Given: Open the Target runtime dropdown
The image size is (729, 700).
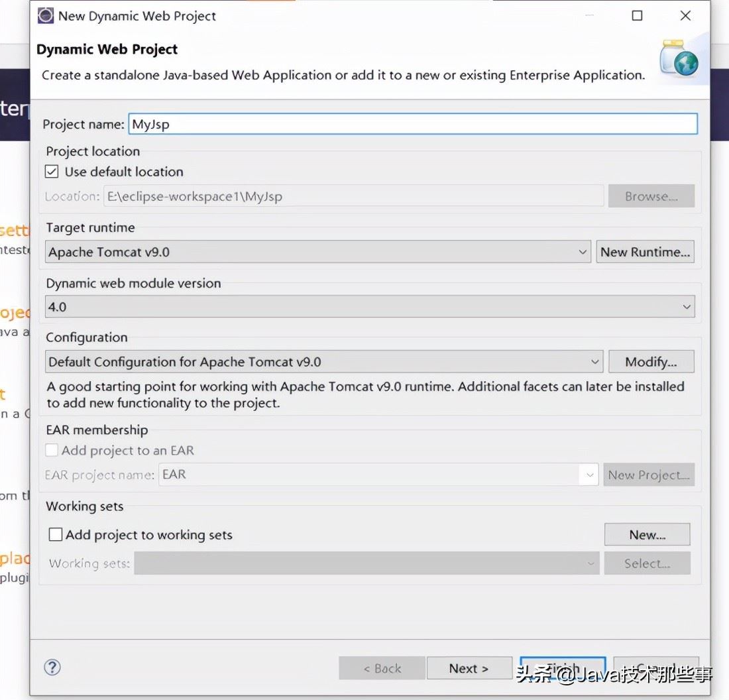Looking at the screenshot, I should point(582,253).
